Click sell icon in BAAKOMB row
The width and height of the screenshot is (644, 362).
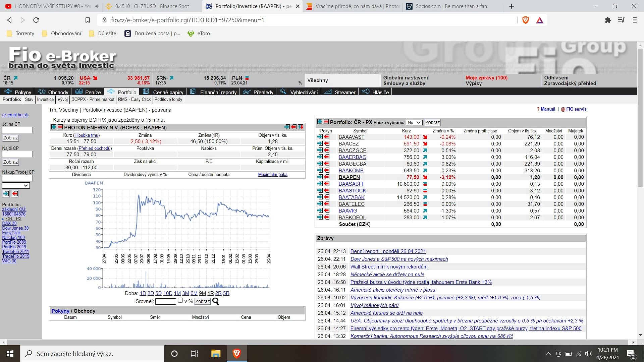pyautogui.click(x=327, y=170)
